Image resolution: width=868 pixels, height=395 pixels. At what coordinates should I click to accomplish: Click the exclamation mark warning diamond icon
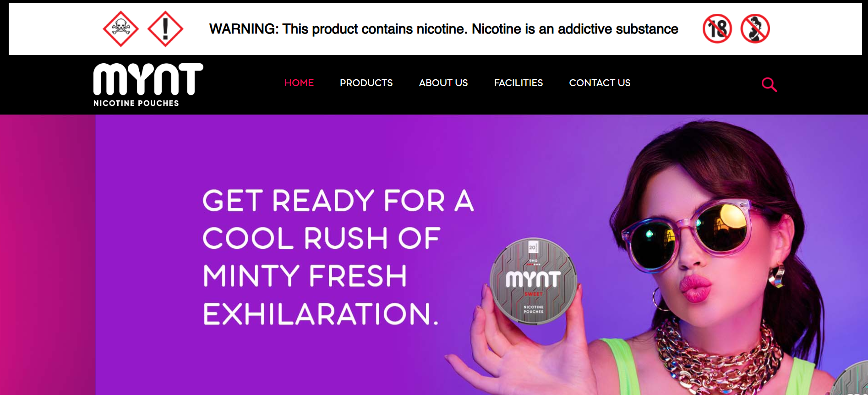[x=165, y=29]
